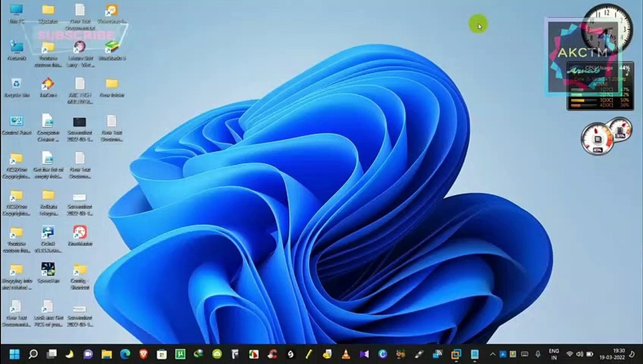Open the VMware taskbar icon
This screenshot has height=364, width=643.
[456, 354]
